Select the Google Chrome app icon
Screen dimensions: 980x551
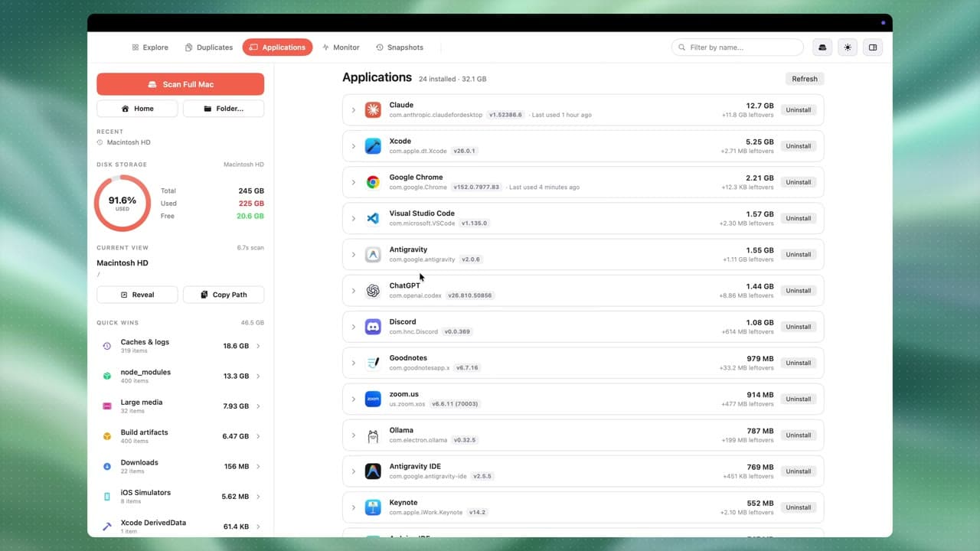point(373,182)
